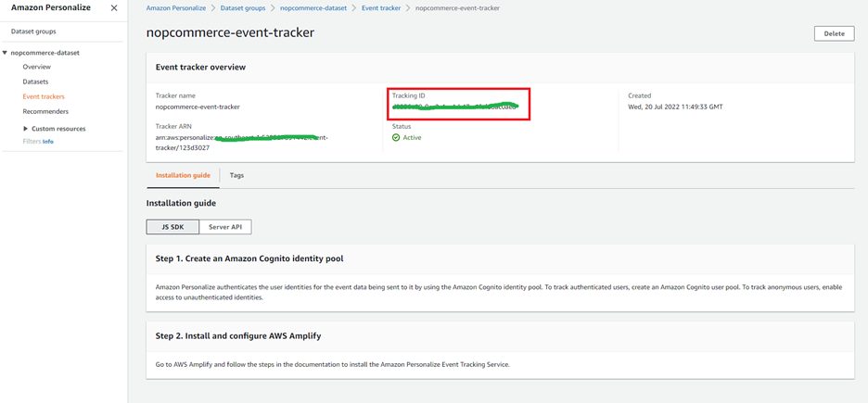Click the Created date value
Image resolution: width=868 pixels, height=403 pixels.
click(675, 107)
